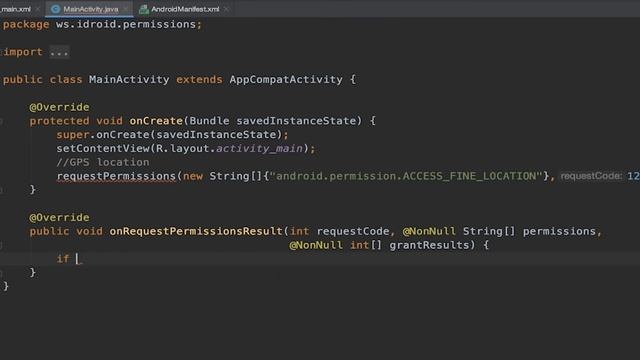Click the grantResults parameter
The image size is (640, 360).
click(x=429, y=245)
